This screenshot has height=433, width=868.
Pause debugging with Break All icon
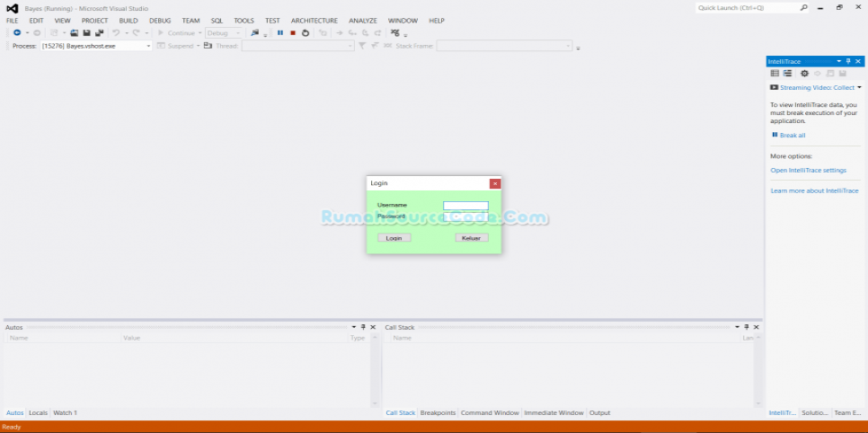click(x=280, y=32)
